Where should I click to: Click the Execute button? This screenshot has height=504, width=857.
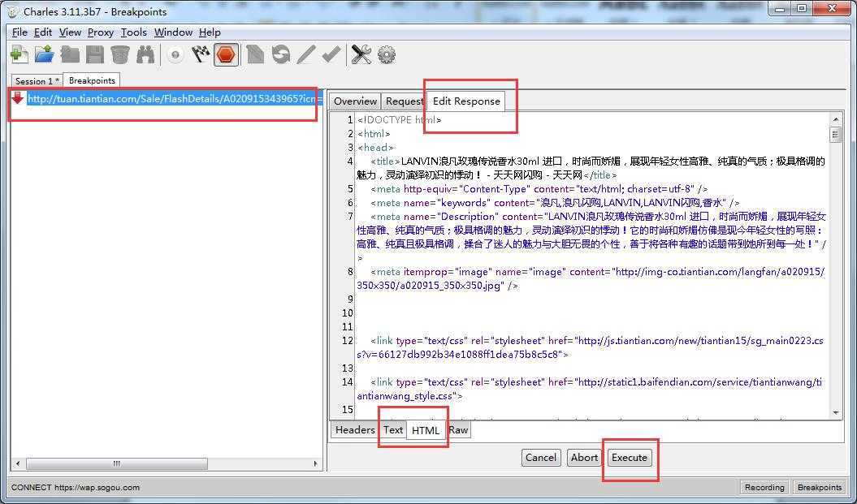point(629,458)
